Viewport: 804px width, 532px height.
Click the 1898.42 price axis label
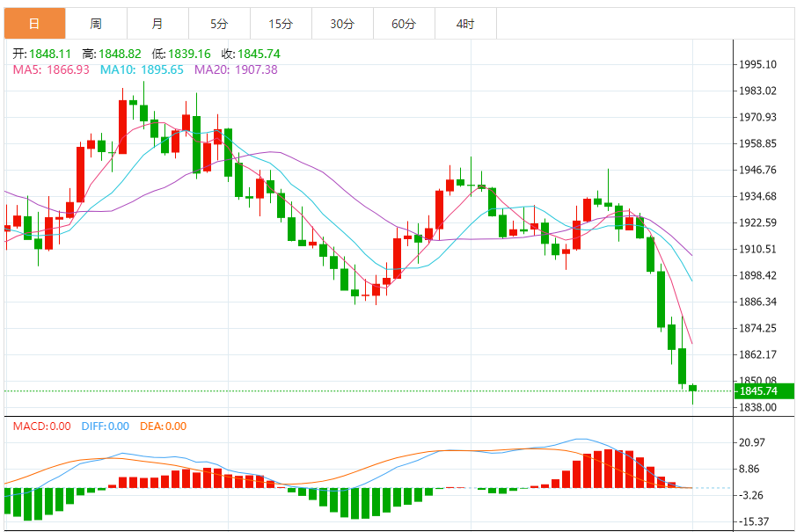click(757, 276)
